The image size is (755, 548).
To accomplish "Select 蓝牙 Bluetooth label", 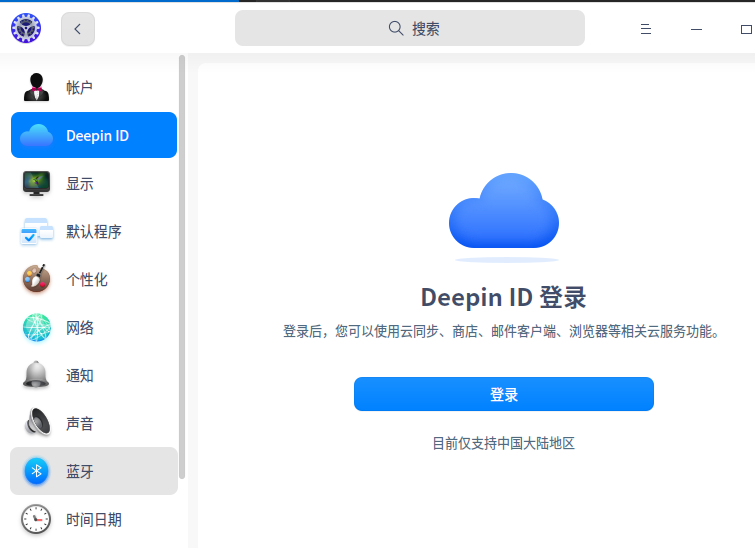I will (x=79, y=471).
